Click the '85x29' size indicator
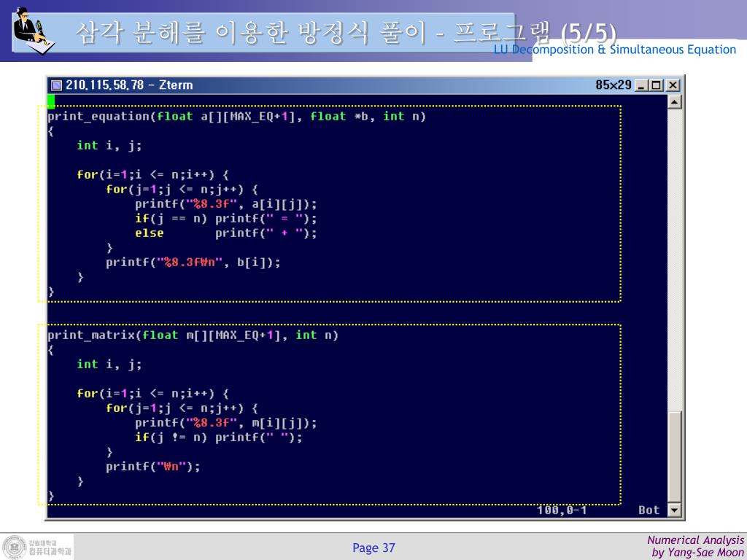The height and width of the screenshot is (560, 747). tap(613, 85)
